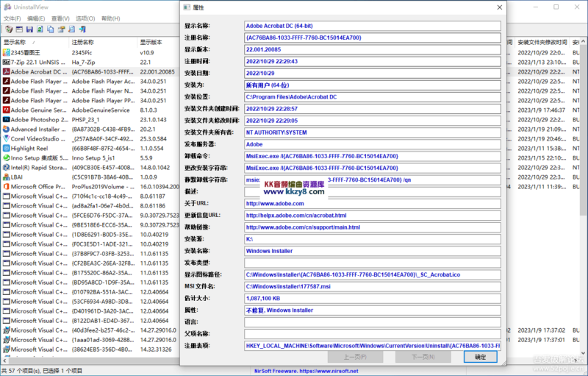Click the Adobe Photoshop row icon

[7, 120]
